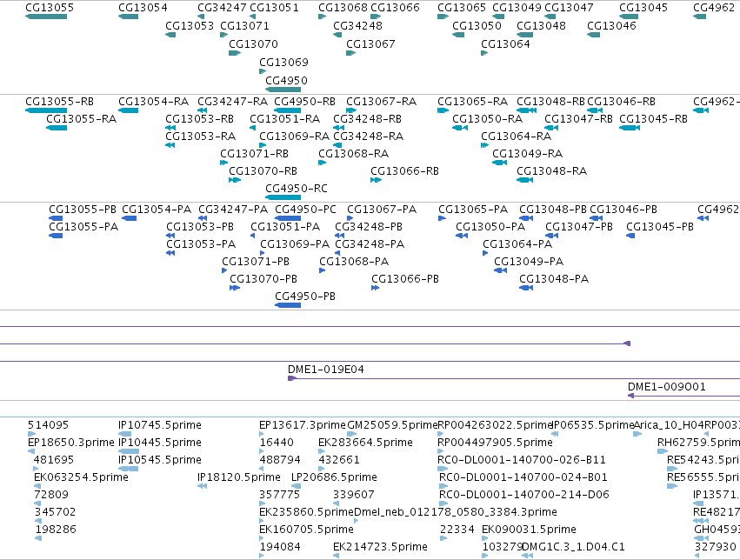Select the CG13051-PA protein label
740x560 pixels.
coord(285,227)
